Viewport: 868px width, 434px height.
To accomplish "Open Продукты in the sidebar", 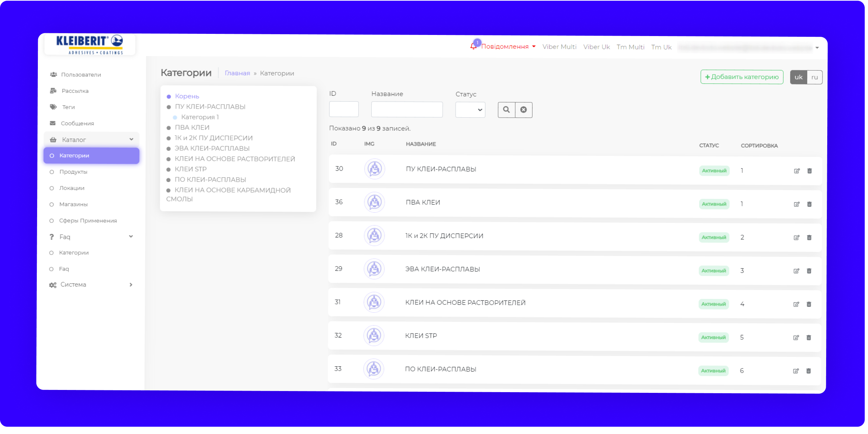I will tap(73, 172).
